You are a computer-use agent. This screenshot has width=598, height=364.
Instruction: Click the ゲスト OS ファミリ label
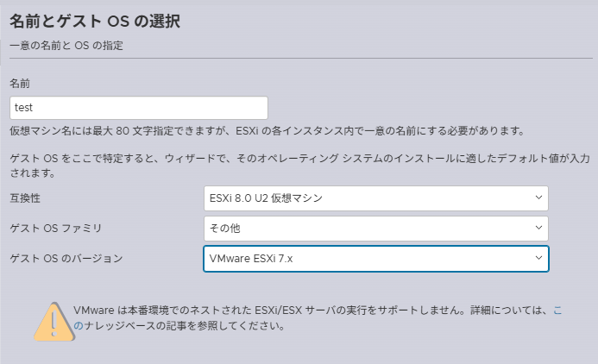click(x=55, y=229)
